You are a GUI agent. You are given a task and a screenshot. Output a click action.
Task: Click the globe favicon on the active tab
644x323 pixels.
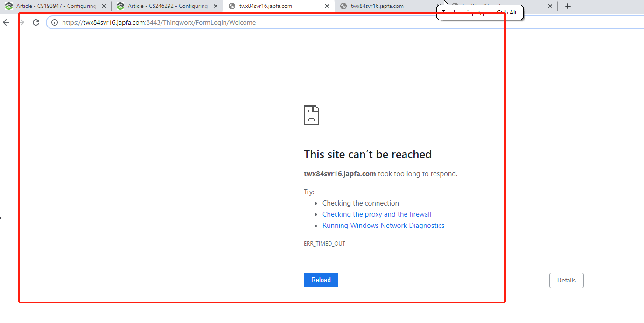[232, 6]
